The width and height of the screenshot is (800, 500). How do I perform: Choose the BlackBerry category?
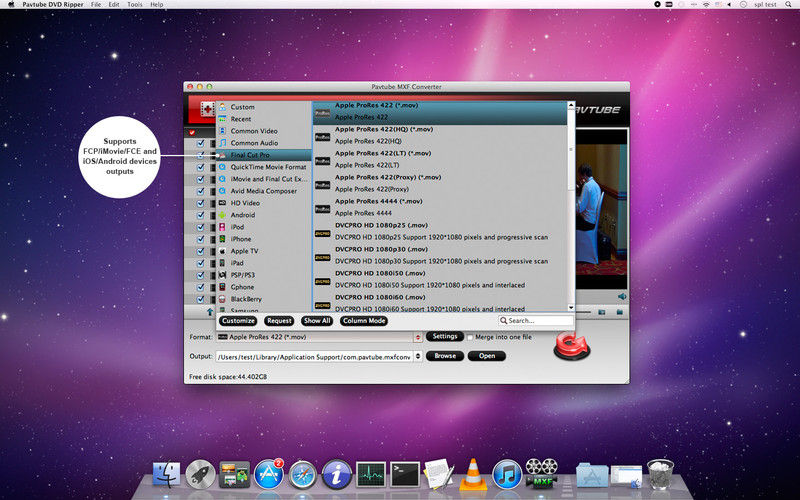(264, 299)
